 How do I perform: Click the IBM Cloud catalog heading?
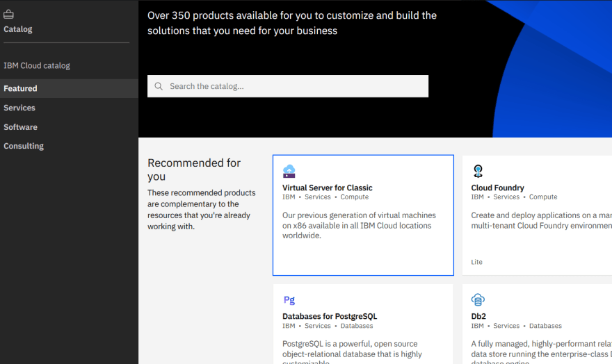tap(37, 65)
